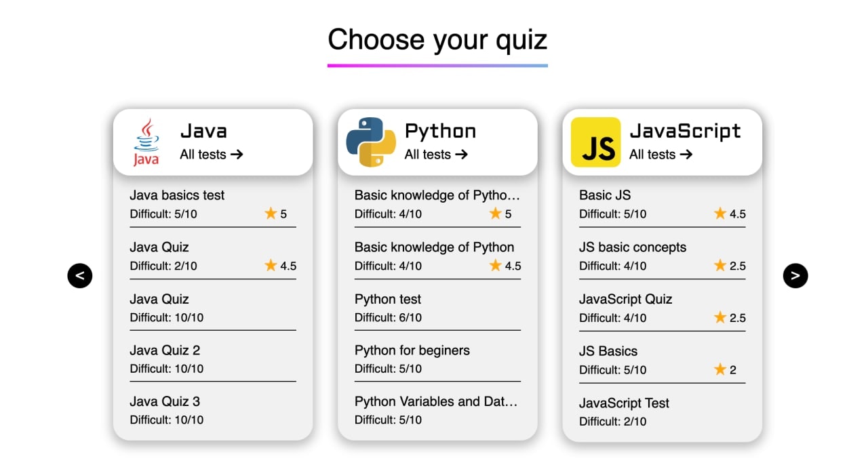Click the JavaScript card heading
This screenshot has width=868, height=465.
686,131
